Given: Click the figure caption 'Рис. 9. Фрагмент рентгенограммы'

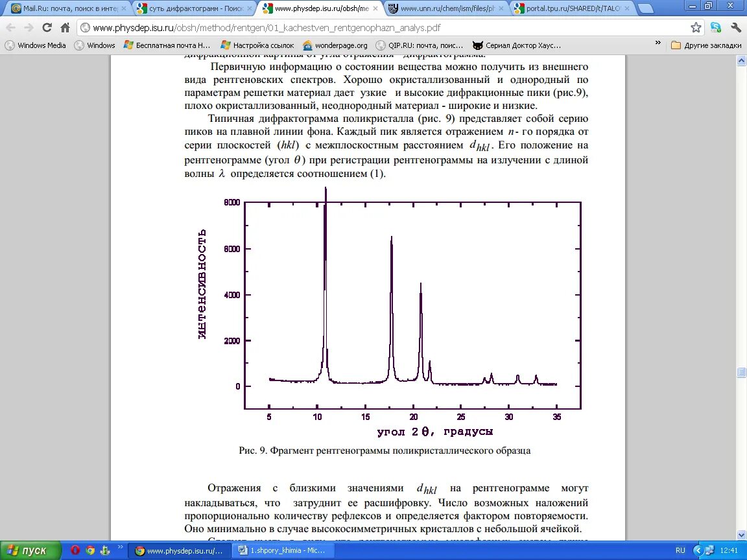Looking at the screenshot, I should click(x=385, y=450).
